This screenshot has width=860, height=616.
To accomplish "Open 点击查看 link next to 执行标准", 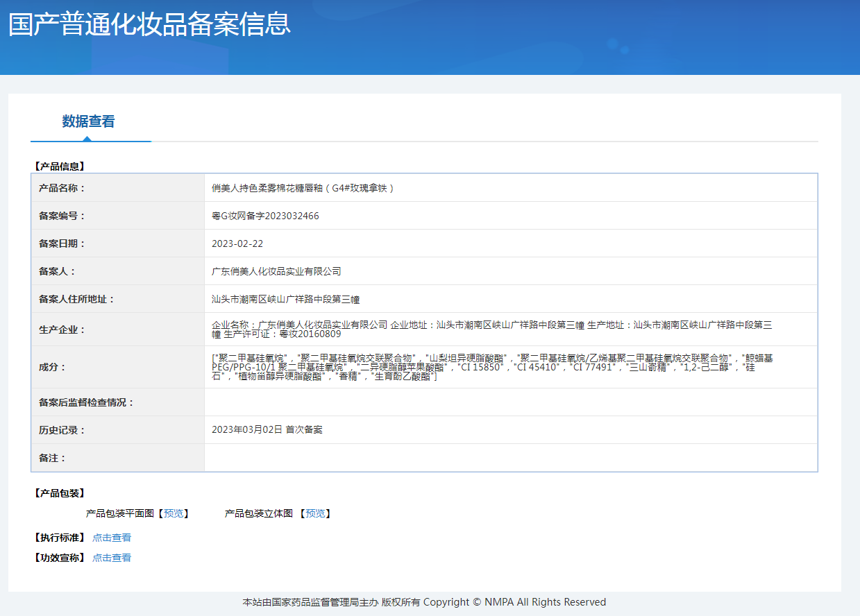I will coord(112,538).
